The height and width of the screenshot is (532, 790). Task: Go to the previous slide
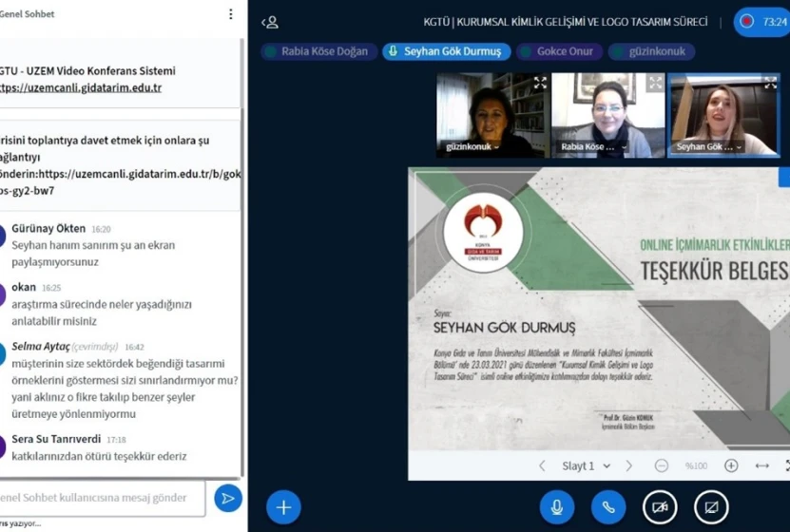pyautogui.click(x=542, y=465)
